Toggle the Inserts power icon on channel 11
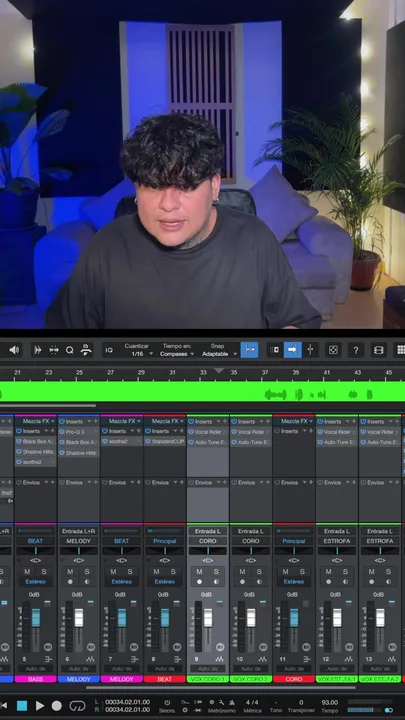Image resolution: width=405 pixels, height=720 pixels. coord(277,431)
